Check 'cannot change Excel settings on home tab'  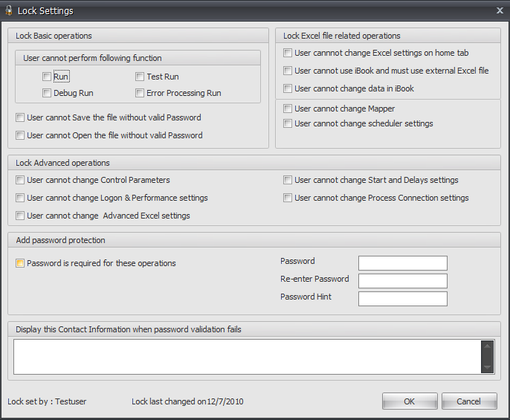(288, 53)
